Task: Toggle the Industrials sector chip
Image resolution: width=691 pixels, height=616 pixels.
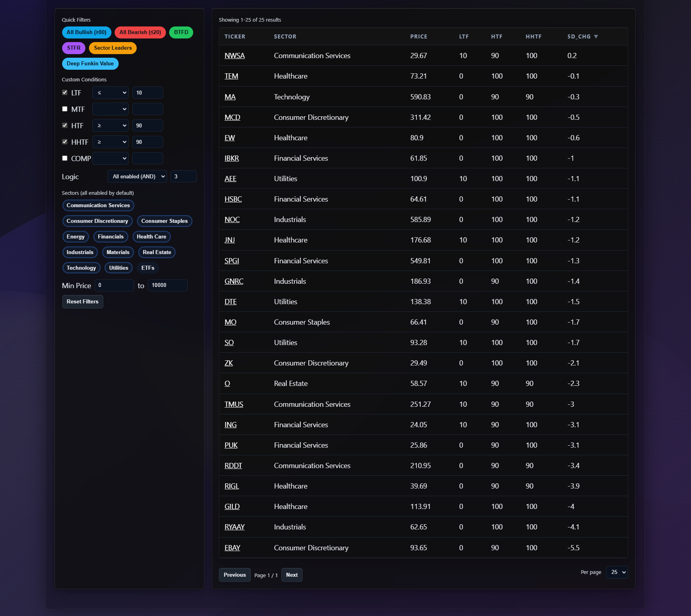Action: (80, 252)
